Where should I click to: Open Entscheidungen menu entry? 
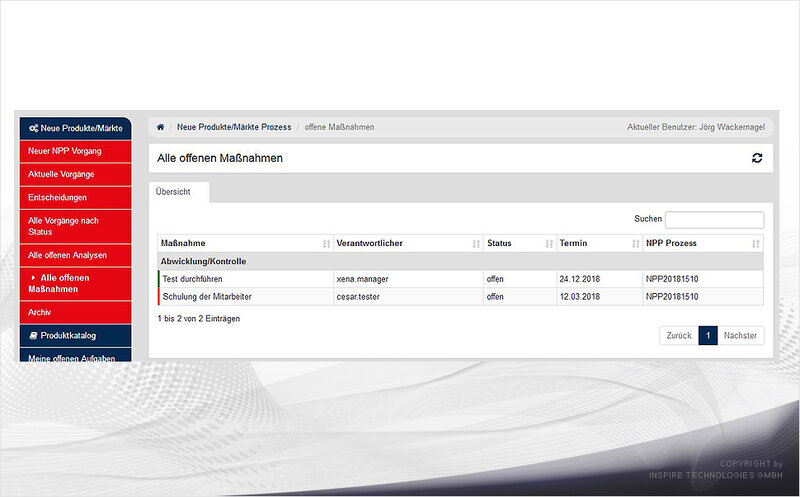tap(76, 197)
